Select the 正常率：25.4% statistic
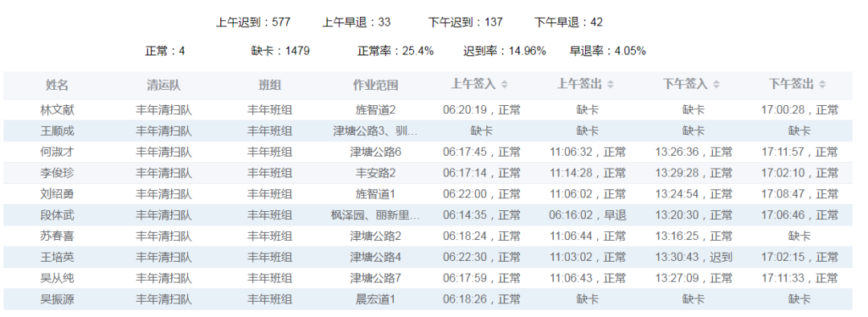 click(395, 51)
